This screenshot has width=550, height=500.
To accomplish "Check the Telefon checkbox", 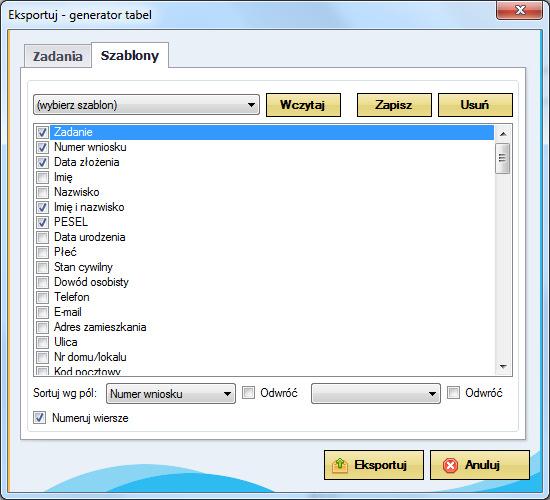I will (42, 297).
